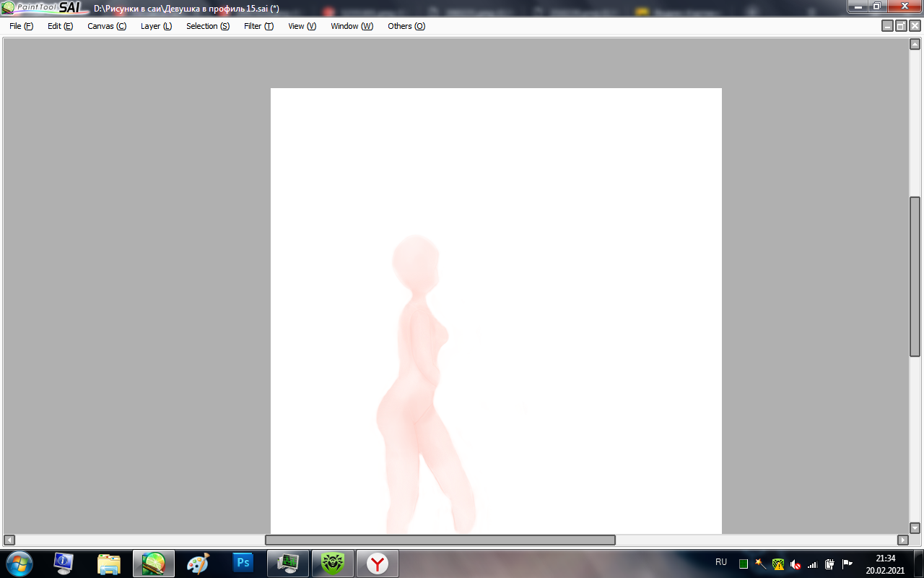Open the Filter menu

click(258, 26)
